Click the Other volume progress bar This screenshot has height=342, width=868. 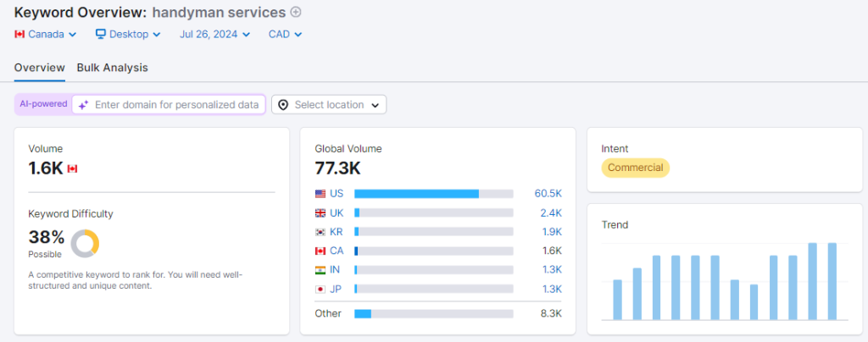click(x=433, y=314)
